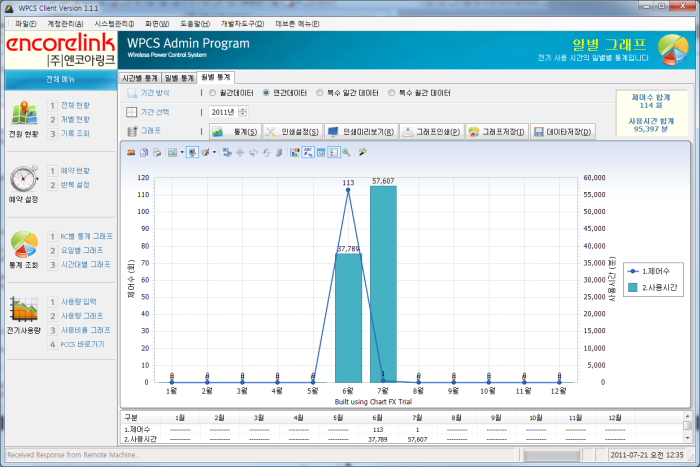Open 예약 현황 link
The width and height of the screenshot is (700, 467).
[x=75, y=171]
